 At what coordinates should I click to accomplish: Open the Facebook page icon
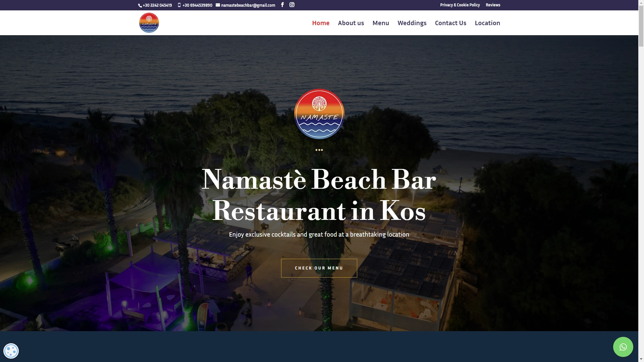282,5
